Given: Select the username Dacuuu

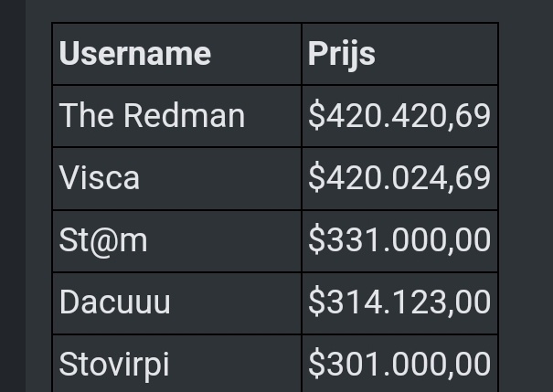Looking at the screenshot, I should (115, 302).
